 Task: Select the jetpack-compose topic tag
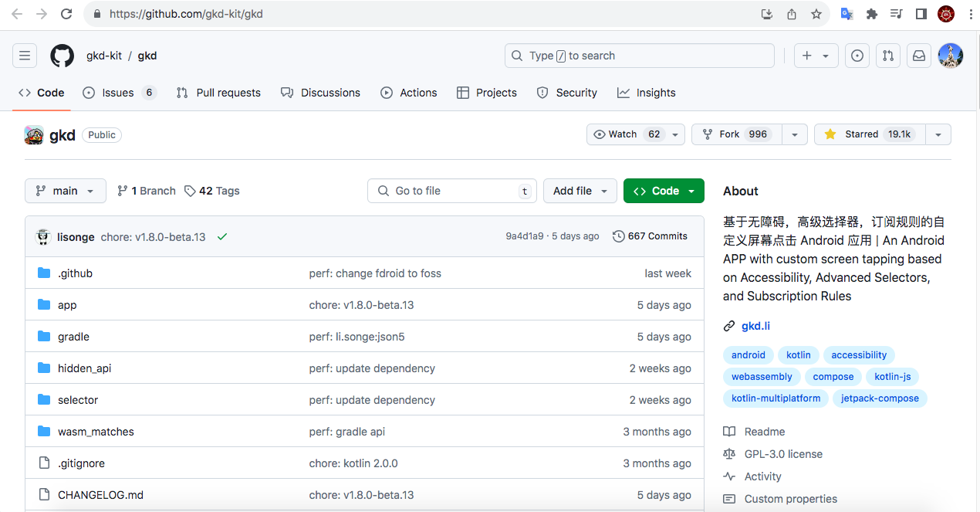880,398
